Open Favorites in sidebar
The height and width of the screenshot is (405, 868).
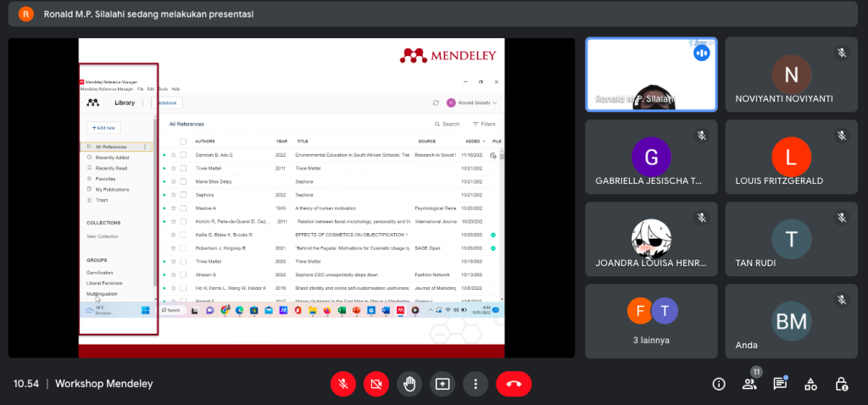tap(105, 179)
